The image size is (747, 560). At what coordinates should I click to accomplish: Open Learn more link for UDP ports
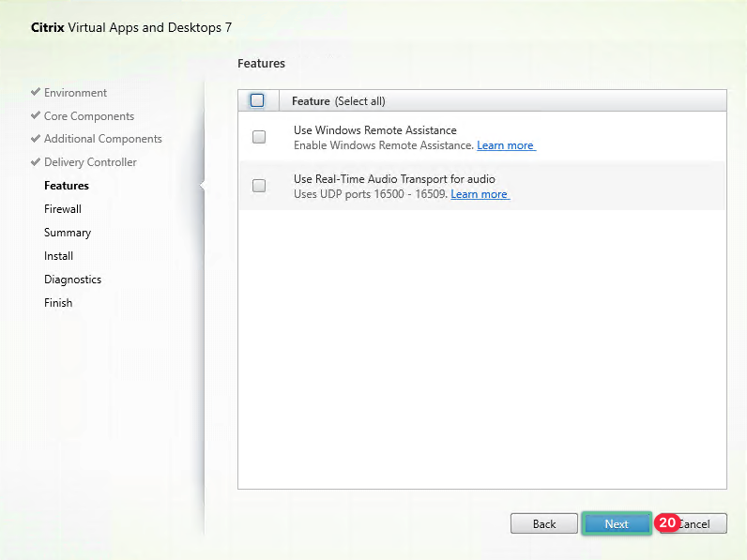point(479,194)
